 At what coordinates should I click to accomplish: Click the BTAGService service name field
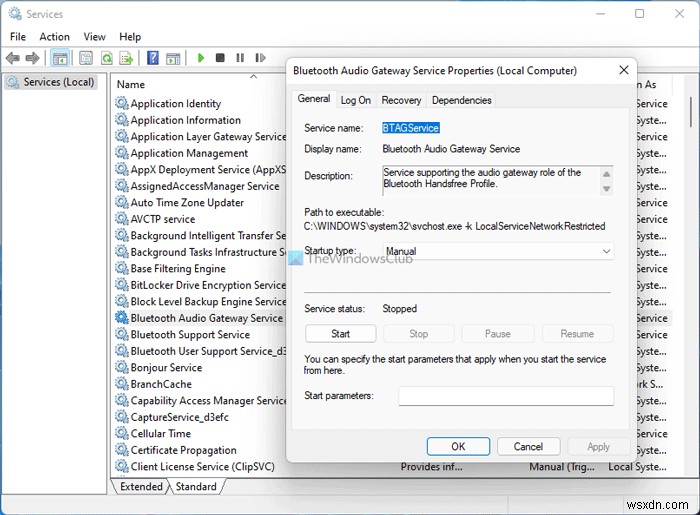411,128
